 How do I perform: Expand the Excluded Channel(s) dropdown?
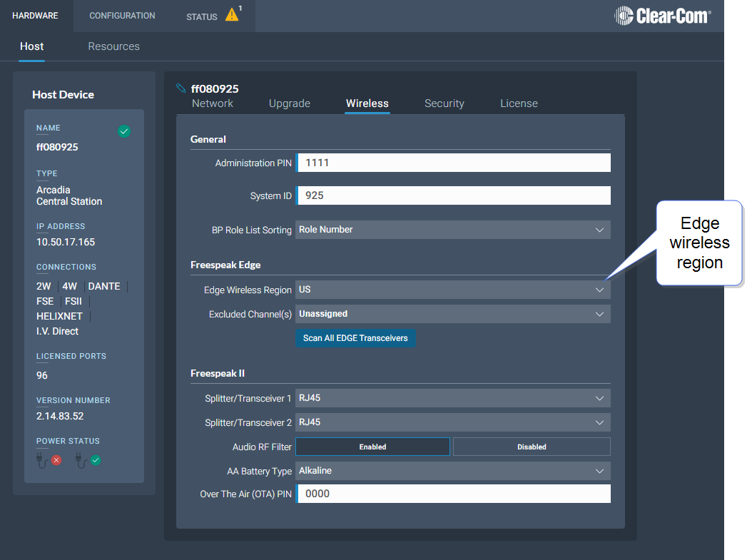click(453, 314)
